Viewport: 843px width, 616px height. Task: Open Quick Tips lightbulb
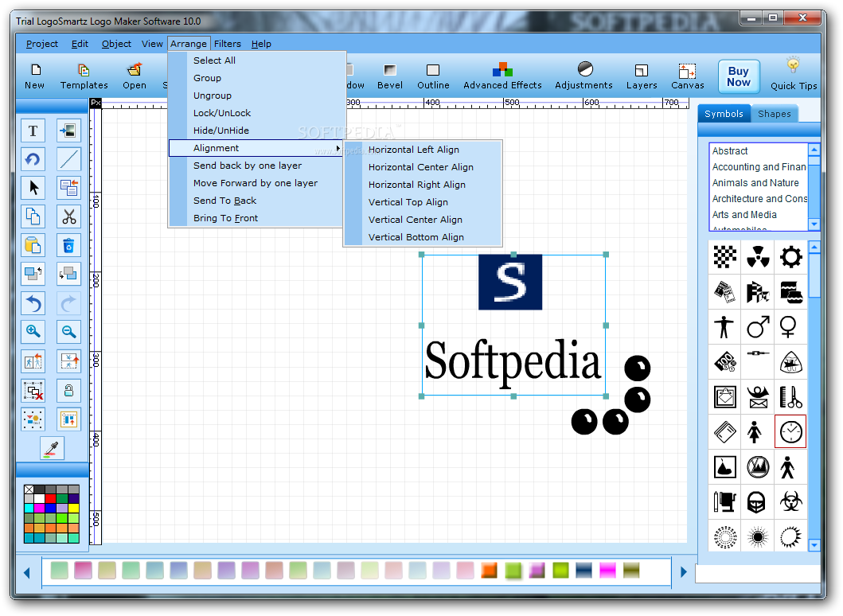pyautogui.click(x=794, y=74)
